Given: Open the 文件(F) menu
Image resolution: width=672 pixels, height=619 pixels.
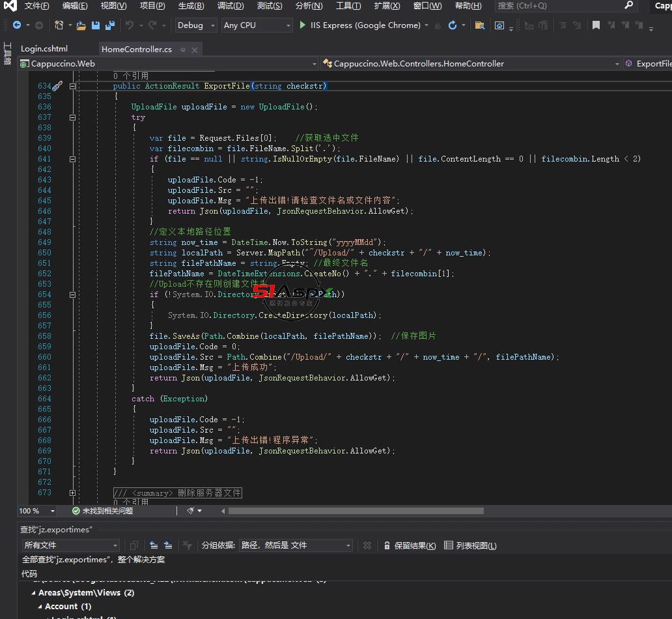Looking at the screenshot, I should coord(37,6).
